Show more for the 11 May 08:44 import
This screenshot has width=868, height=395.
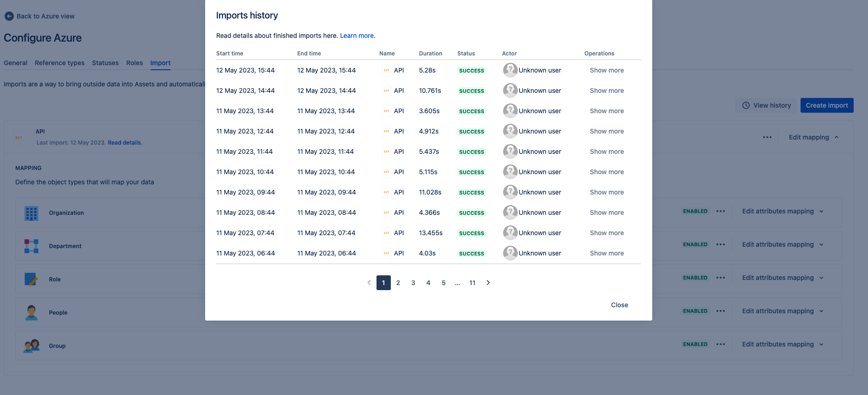click(x=607, y=213)
